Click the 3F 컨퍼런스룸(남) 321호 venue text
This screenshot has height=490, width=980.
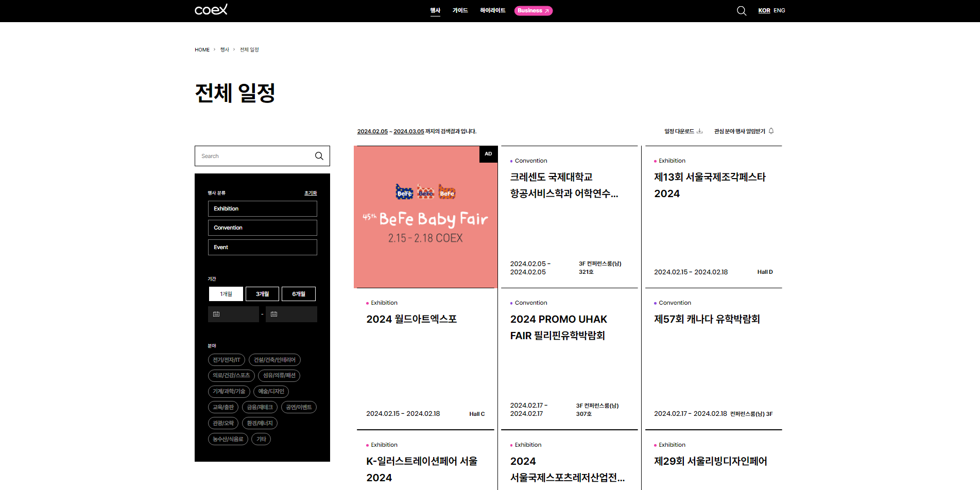[x=600, y=268]
